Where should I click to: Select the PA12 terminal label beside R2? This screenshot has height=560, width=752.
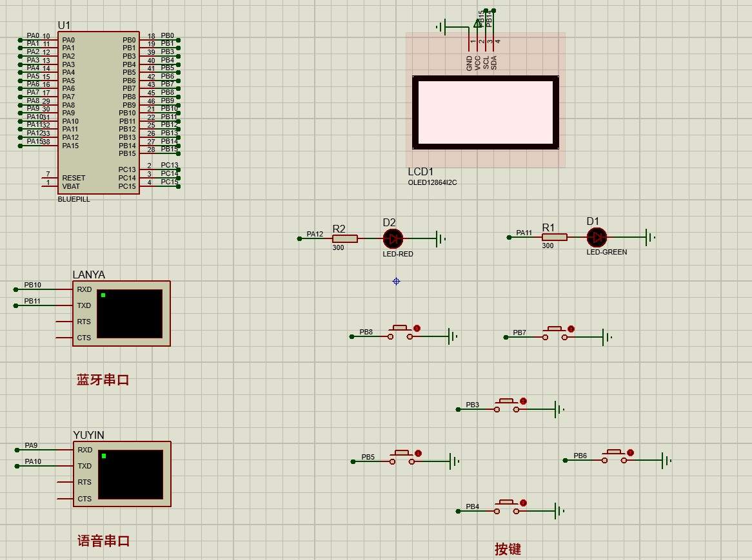315,234
